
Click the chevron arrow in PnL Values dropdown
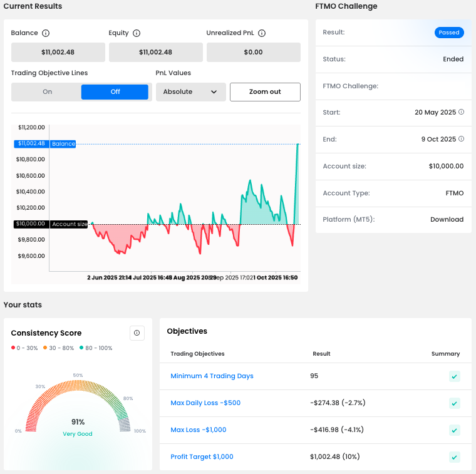pyautogui.click(x=214, y=92)
